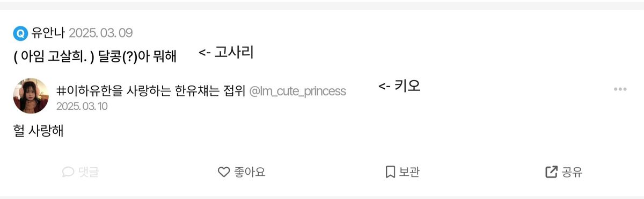Click the share arrow icon
This screenshot has width=644, height=199.
click(551, 172)
